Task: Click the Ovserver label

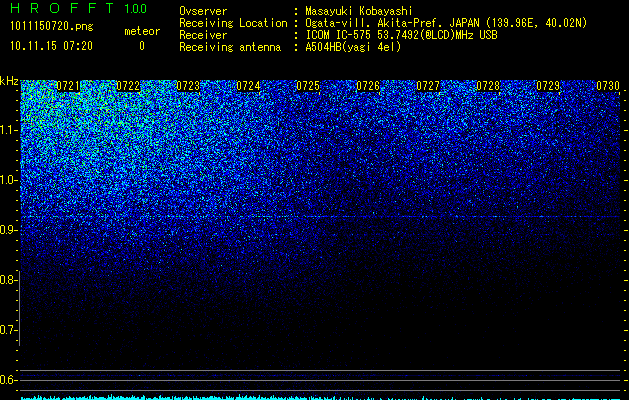Action: coord(203,11)
